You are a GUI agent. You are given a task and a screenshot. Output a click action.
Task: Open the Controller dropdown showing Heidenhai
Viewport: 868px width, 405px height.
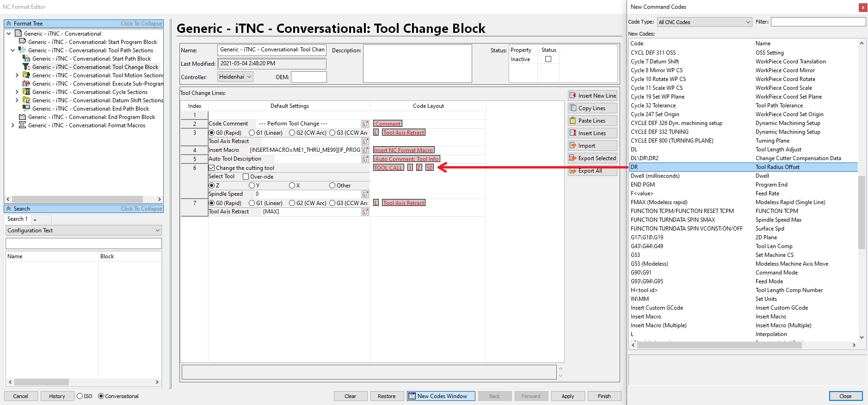tap(235, 77)
